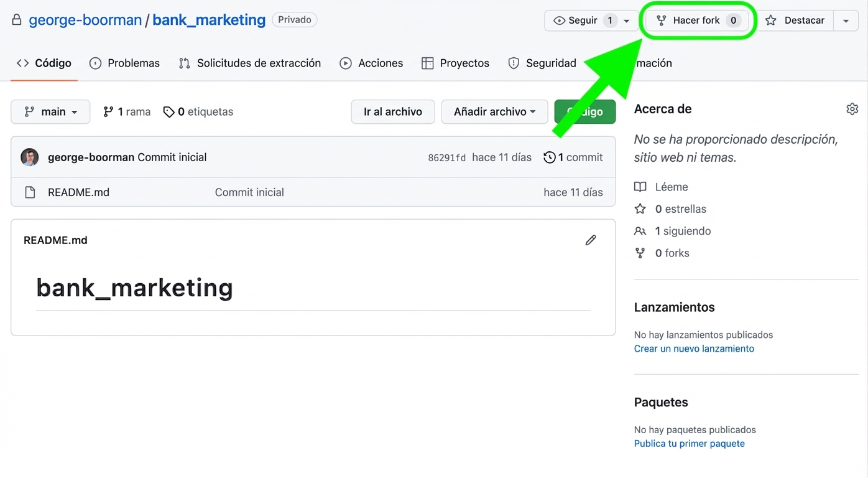Image resolution: width=868 pixels, height=478 pixels.
Task: Open the README.md file in the file list
Action: tap(78, 192)
